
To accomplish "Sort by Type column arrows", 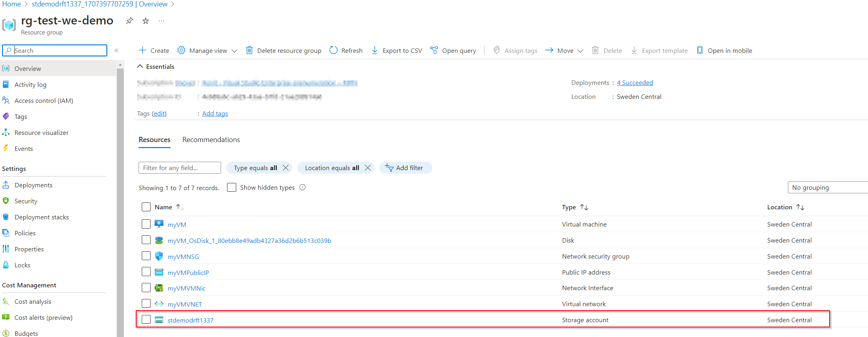I will coord(584,207).
